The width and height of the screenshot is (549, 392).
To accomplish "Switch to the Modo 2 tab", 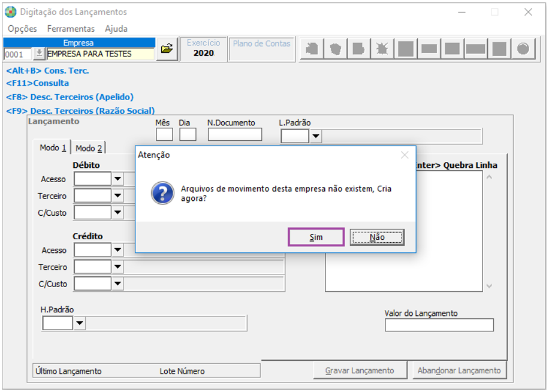I will coord(89,149).
